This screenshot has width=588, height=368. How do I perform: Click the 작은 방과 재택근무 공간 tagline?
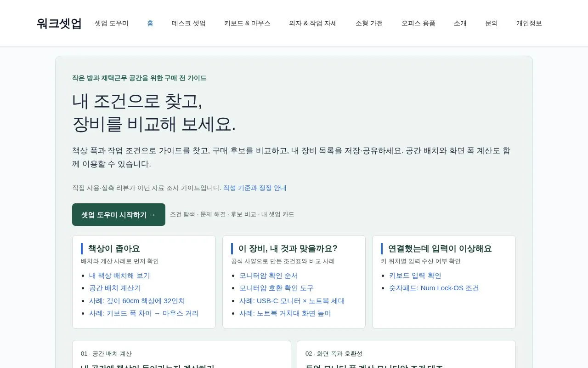[139, 78]
